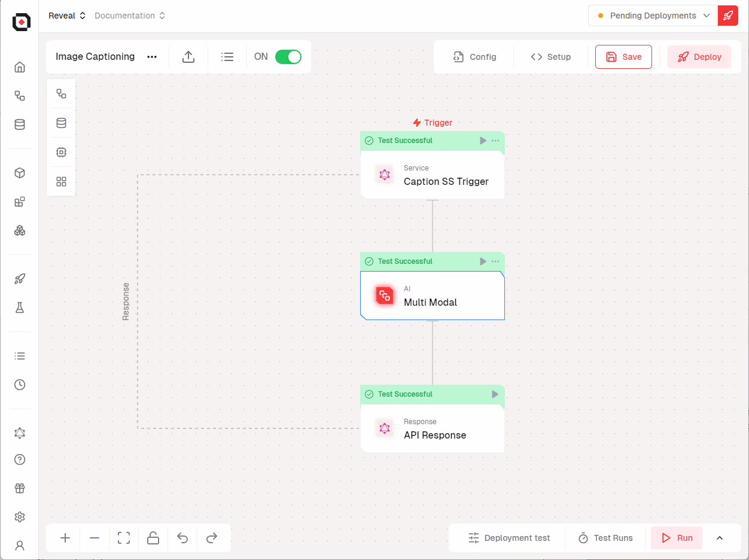Open the Caption SS Trigger node three-dot menu

tap(495, 141)
